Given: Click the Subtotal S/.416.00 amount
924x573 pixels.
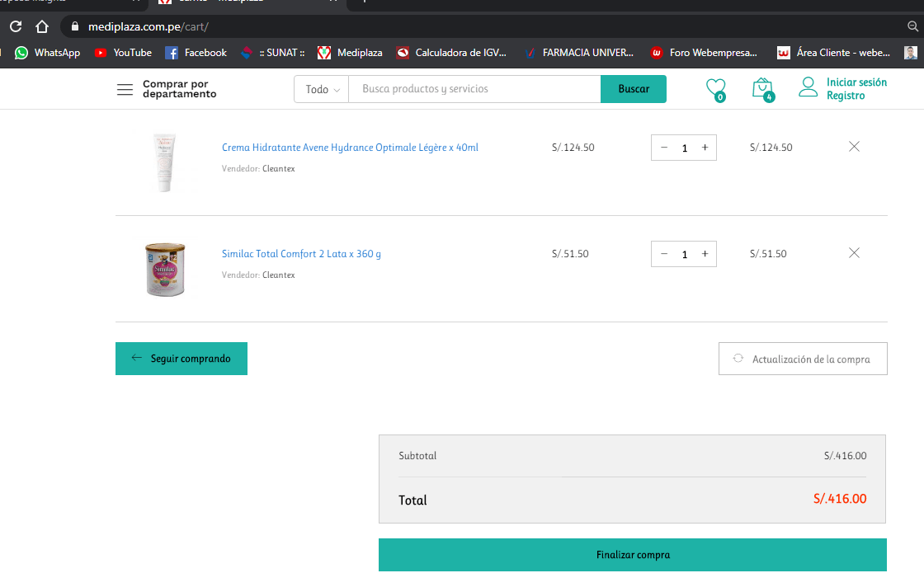Looking at the screenshot, I should [x=845, y=456].
